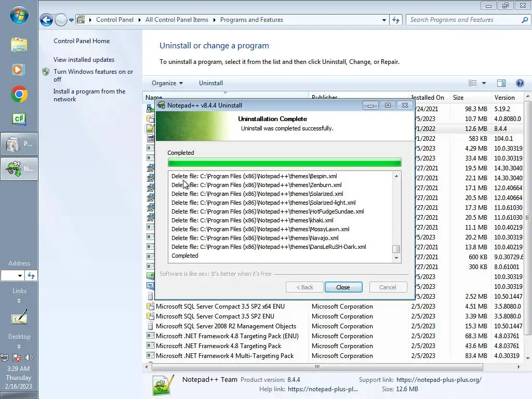The height and width of the screenshot is (399, 532).
Task: Click the network tray icon
Action: [4, 357]
